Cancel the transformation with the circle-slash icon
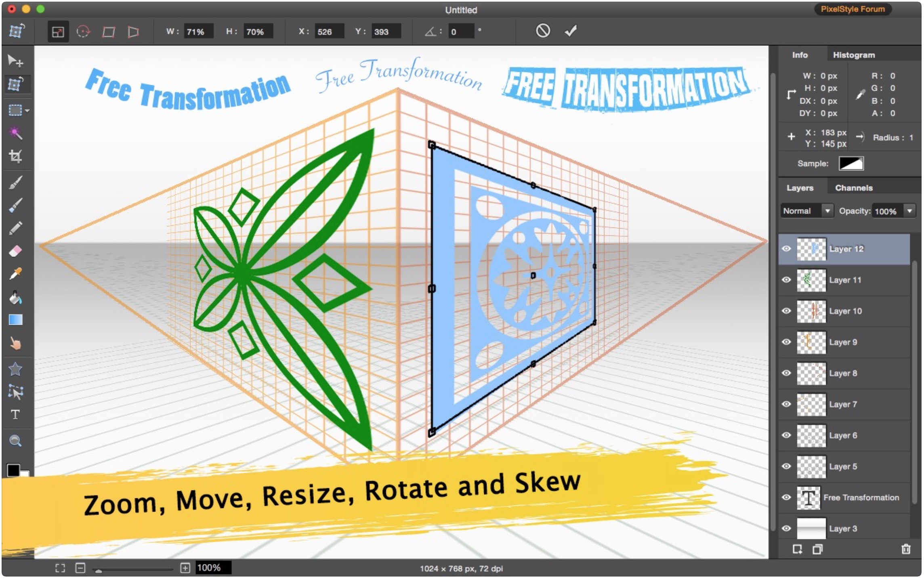924x579 pixels. coord(543,31)
